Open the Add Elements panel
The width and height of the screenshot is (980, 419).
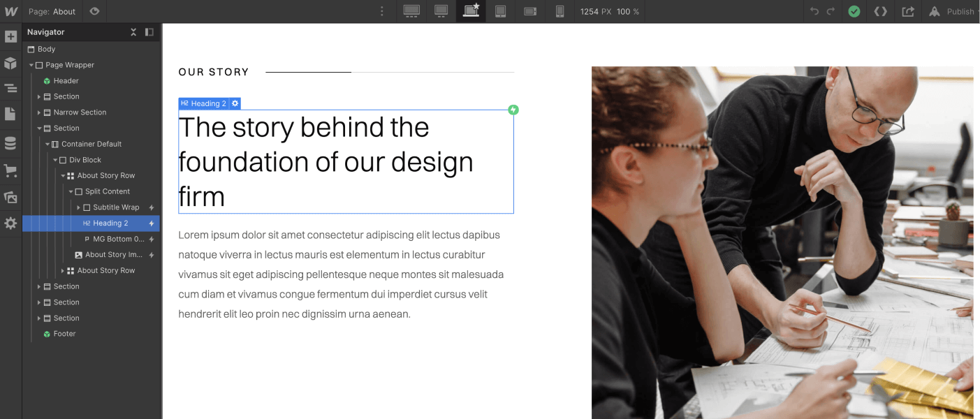10,36
